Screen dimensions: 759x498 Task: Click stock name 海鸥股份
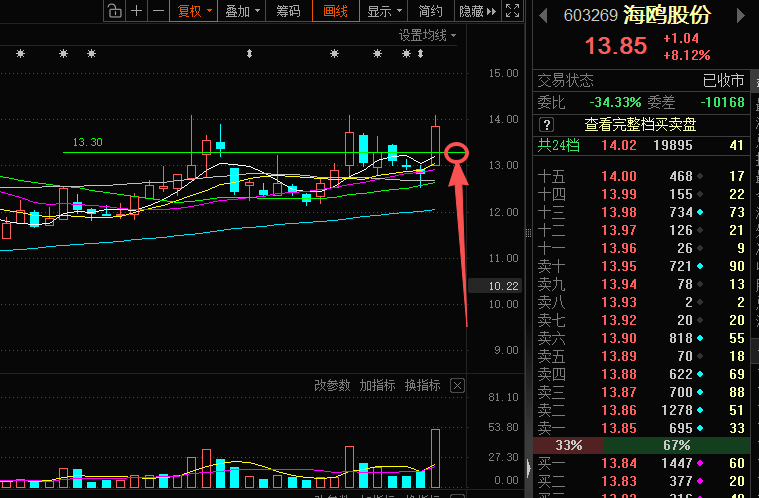(x=667, y=15)
